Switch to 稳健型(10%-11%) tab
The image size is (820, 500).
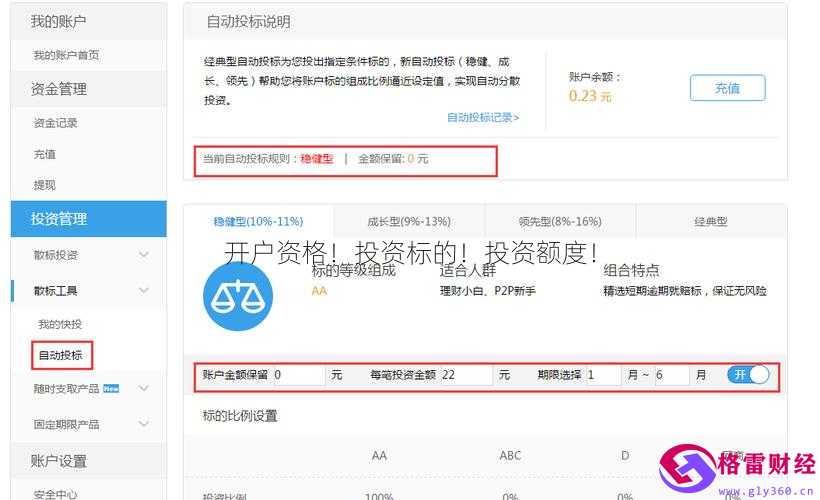coord(258,221)
